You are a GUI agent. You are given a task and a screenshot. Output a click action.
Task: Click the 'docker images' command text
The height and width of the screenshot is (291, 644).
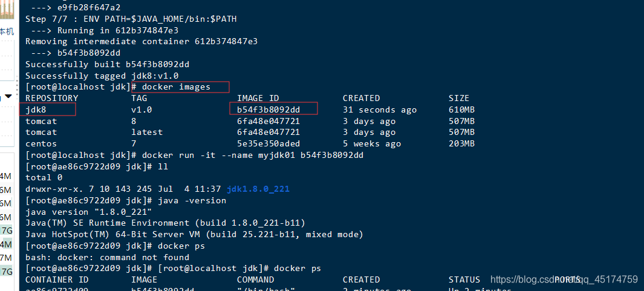176,87
